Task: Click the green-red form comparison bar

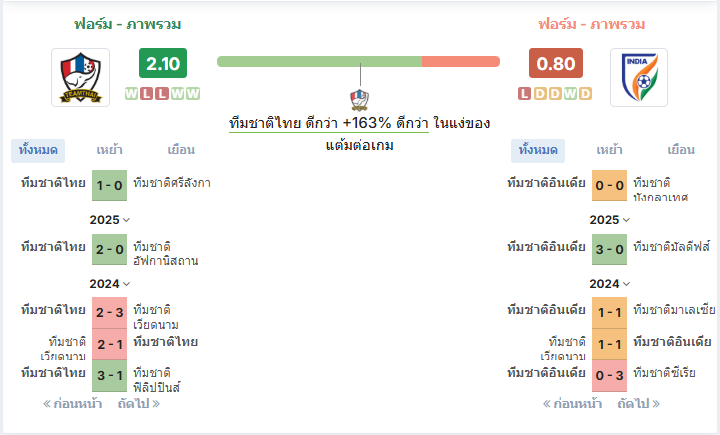Action: 359,62
